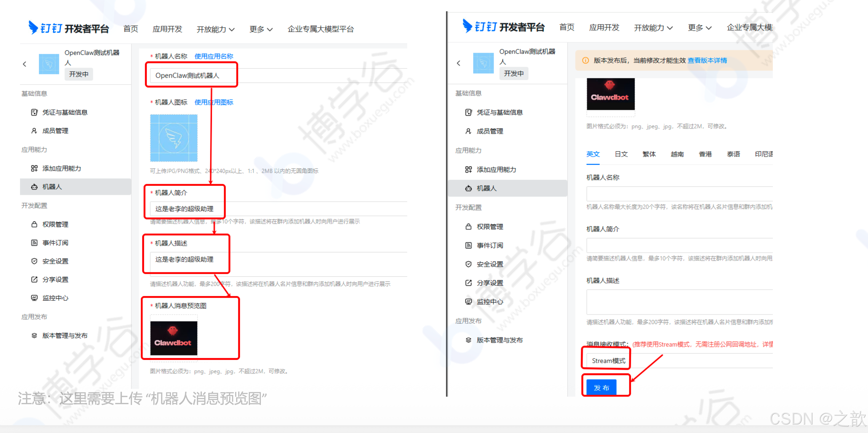This screenshot has height=433, width=868.
Task: Click the robot icon beside 机器人 in right sidebar
Action: tap(468, 188)
